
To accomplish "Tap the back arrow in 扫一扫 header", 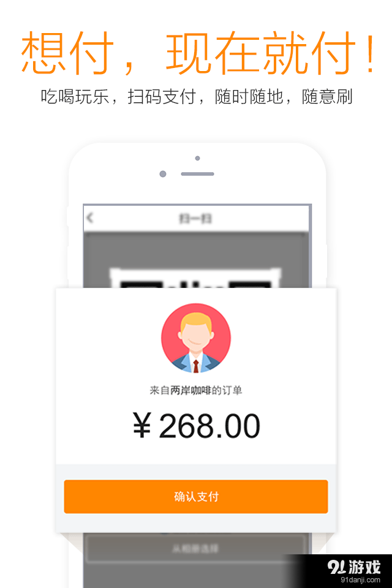I will pos(89,218).
